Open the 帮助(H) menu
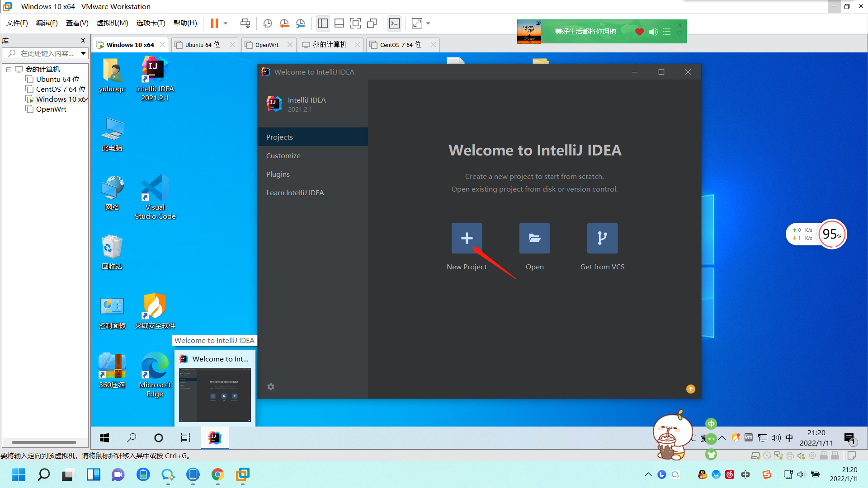 coord(185,23)
